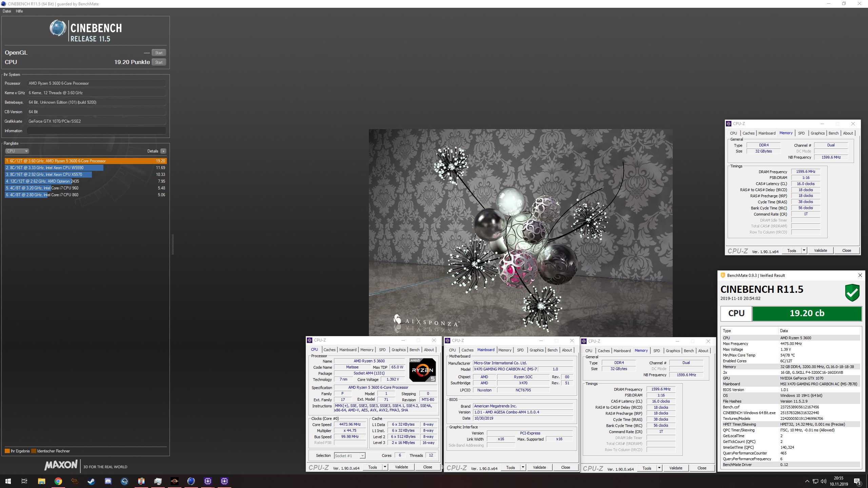Start the CPU benchmark

click(x=159, y=62)
